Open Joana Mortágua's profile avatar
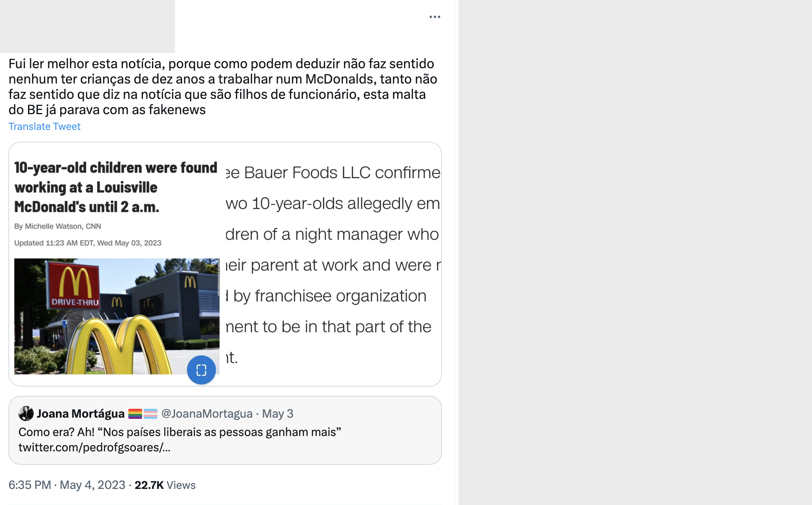812x505 pixels. click(26, 413)
